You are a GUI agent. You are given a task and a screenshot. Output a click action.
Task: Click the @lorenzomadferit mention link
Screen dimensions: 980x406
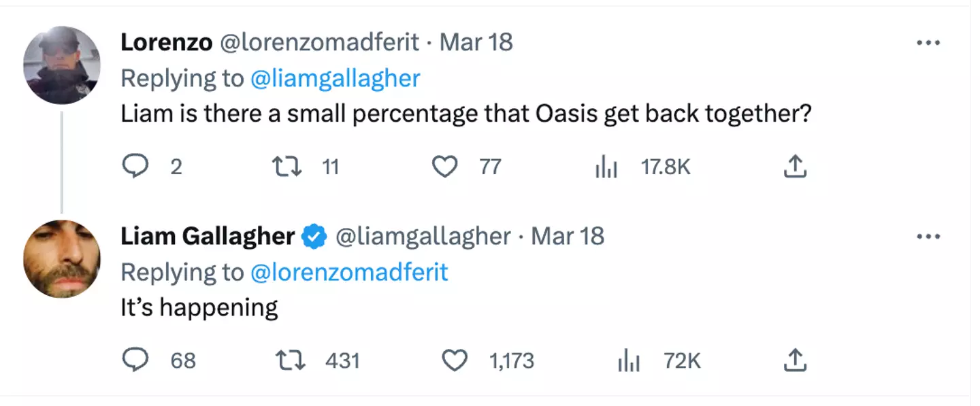pyautogui.click(x=349, y=273)
